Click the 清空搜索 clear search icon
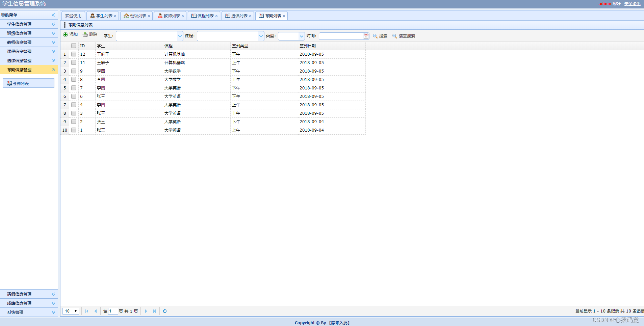The height and width of the screenshot is (326, 644). pos(395,36)
